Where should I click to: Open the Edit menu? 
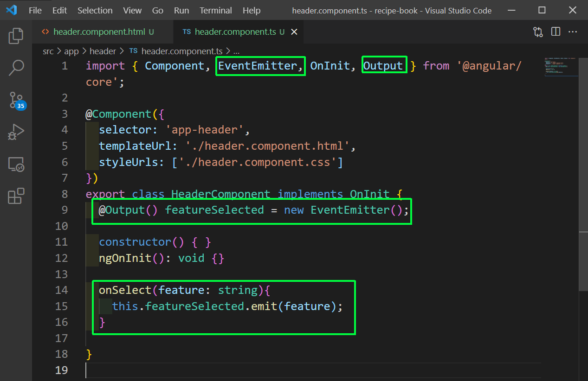pos(59,10)
